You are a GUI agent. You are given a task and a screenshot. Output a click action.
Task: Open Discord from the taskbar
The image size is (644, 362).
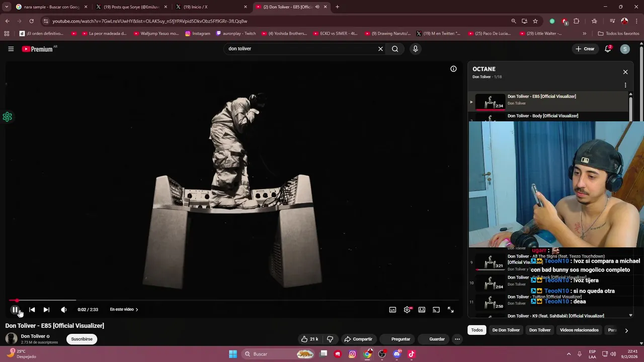pyautogui.click(x=397, y=354)
